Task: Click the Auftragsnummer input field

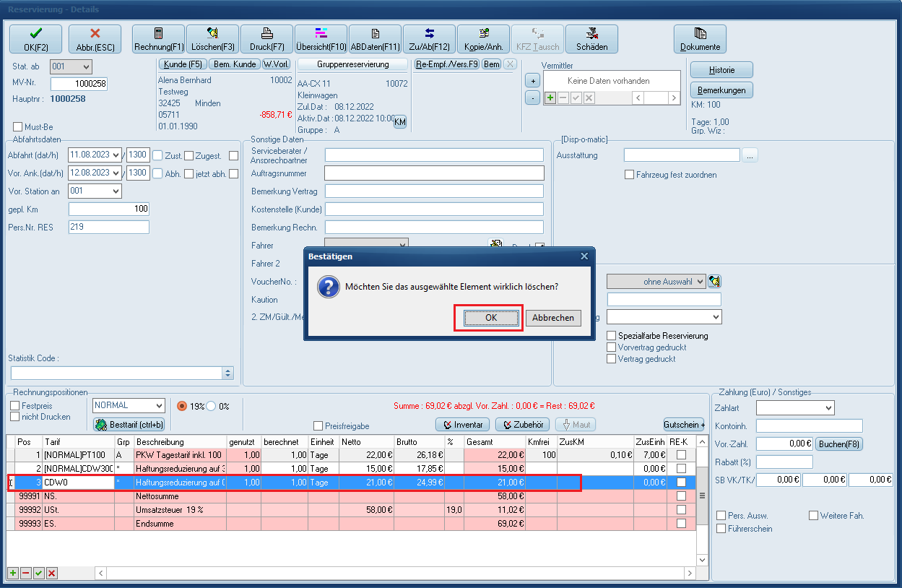Action: point(433,173)
